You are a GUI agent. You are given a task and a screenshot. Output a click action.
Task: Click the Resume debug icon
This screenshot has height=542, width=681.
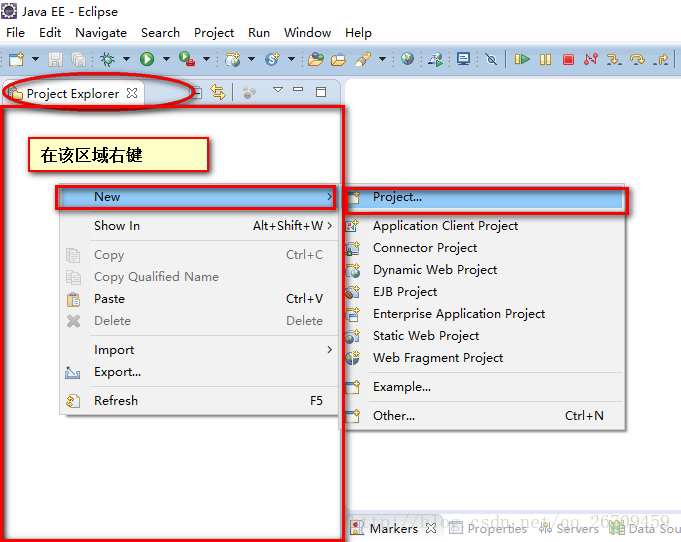coord(522,59)
